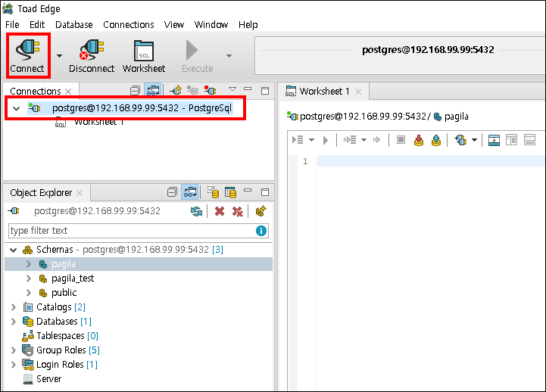Open the Connections menu
Screen dimensions: 546x392
128,25
